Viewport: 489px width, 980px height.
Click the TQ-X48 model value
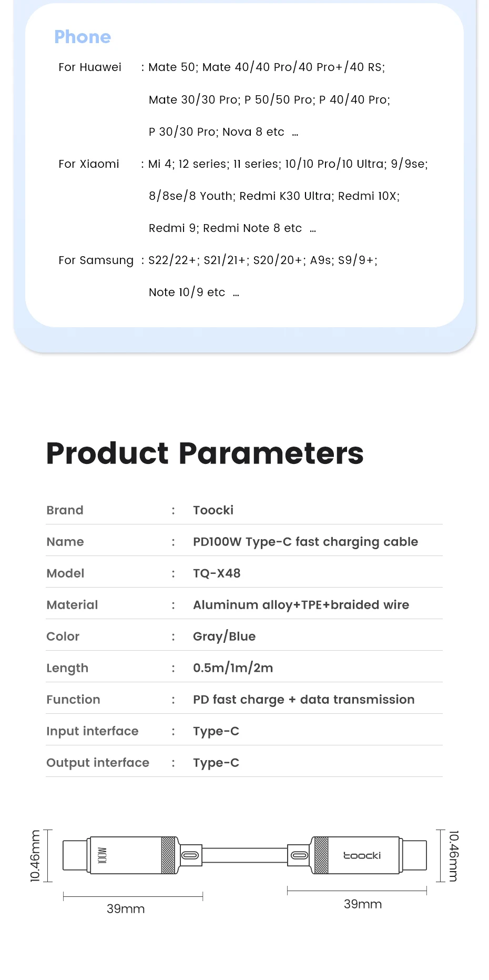[x=217, y=573]
